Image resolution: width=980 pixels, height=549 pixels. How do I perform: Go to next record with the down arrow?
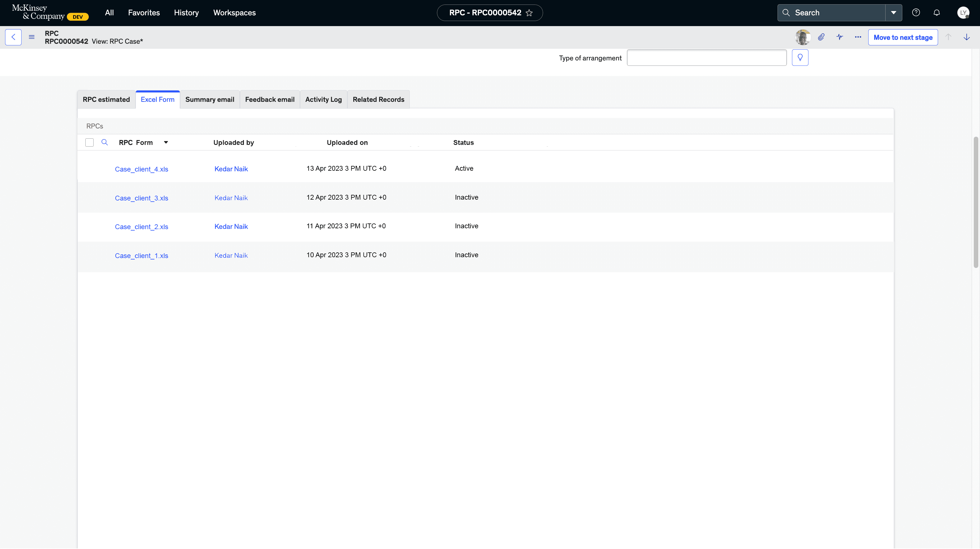(x=966, y=37)
